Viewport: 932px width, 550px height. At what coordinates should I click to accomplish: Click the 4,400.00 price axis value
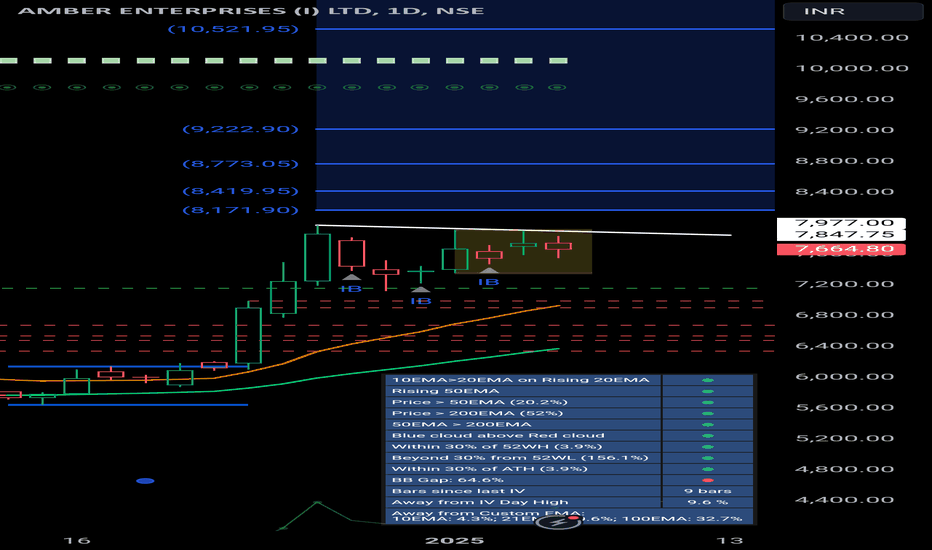pyautogui.click(x=844, y=499)
